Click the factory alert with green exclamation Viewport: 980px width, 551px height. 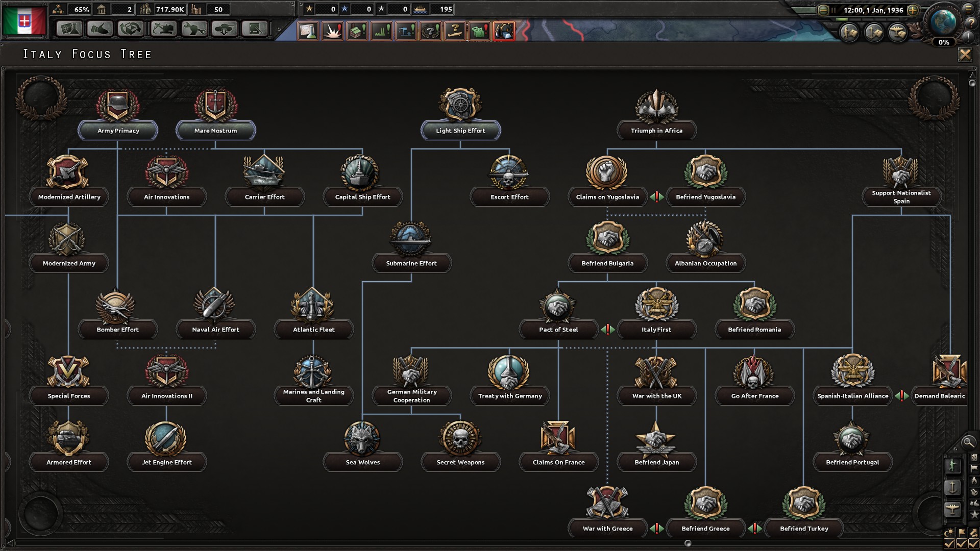pyautogui.click(x=357, y=31)
